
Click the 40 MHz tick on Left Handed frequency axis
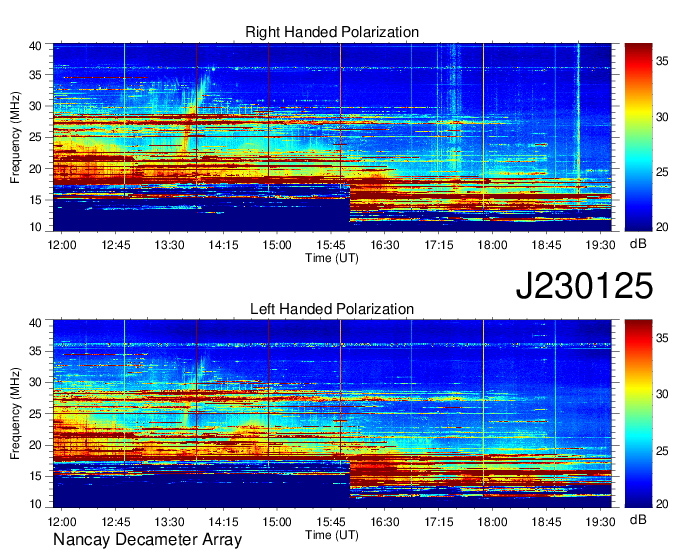click(x=35, y=322)
